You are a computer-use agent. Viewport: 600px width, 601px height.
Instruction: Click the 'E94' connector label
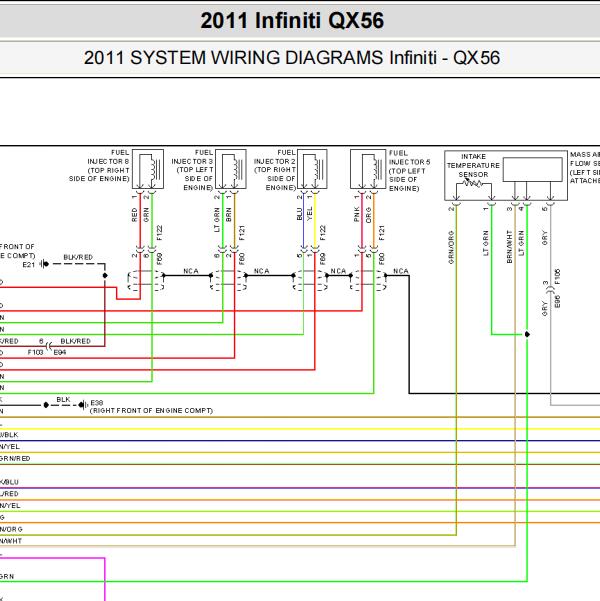point(60,352)
